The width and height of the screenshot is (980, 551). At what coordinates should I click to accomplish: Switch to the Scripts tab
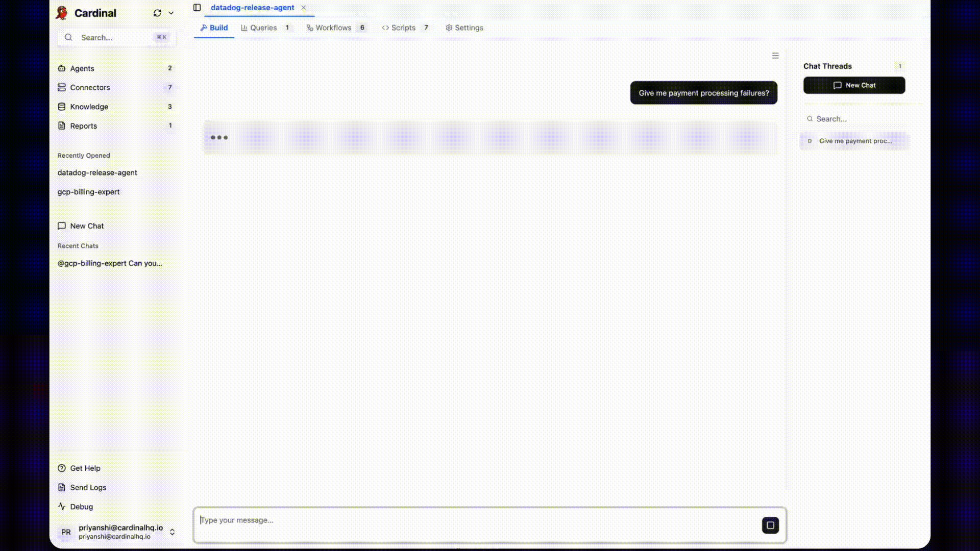[403, 28]
